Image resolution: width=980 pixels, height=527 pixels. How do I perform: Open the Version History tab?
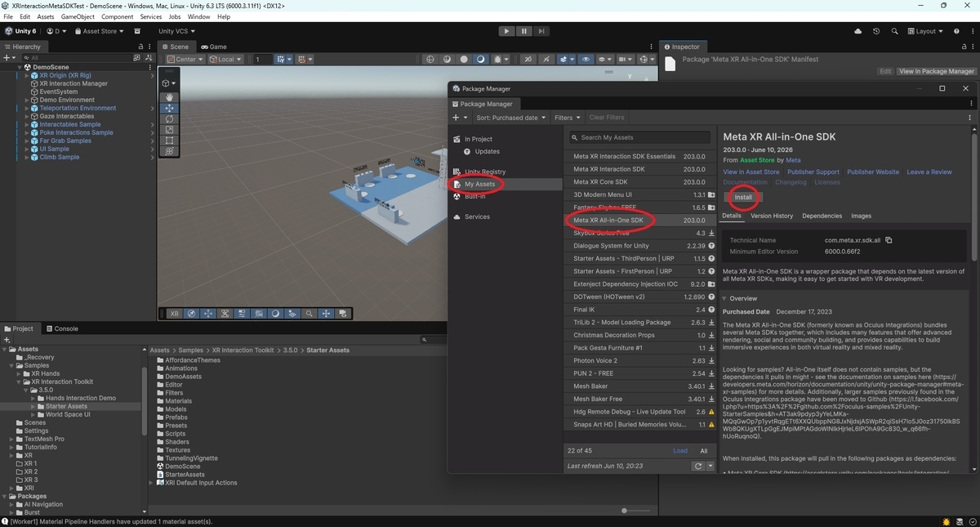772,216
